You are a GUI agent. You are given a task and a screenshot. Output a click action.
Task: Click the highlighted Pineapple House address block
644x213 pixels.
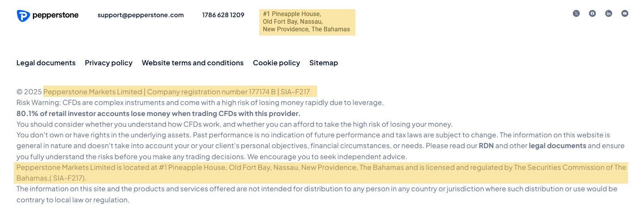307,22
